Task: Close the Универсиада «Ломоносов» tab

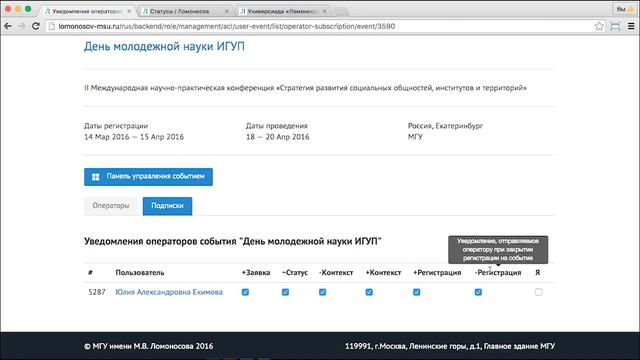Action: click(324, 11)
